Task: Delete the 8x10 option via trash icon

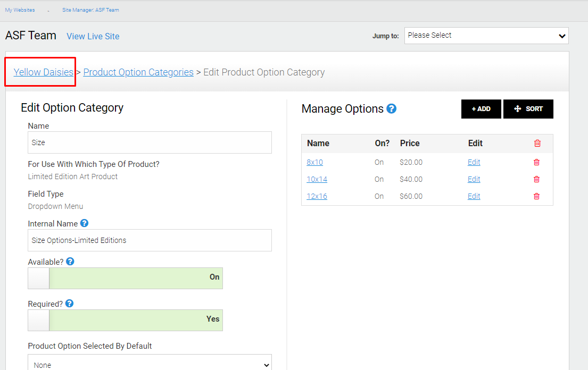Action: [x=537, y=162]
